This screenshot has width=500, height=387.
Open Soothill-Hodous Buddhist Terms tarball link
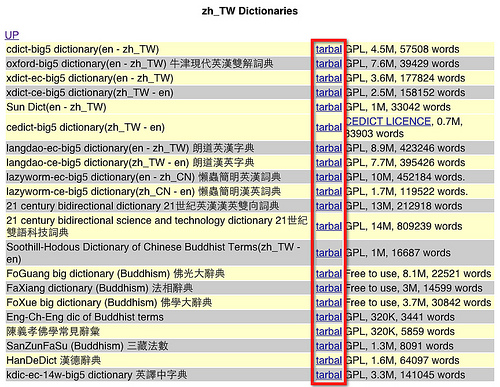[x=329, y=253]
